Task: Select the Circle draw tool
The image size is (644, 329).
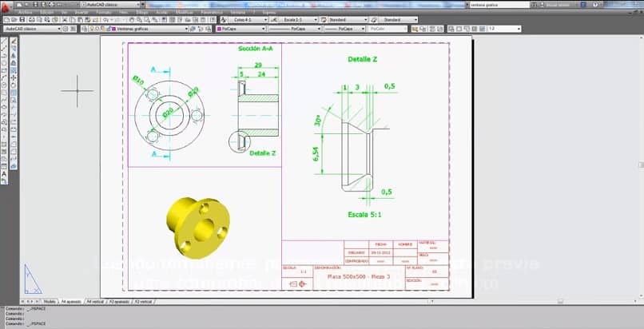Action: coord(5,85)
